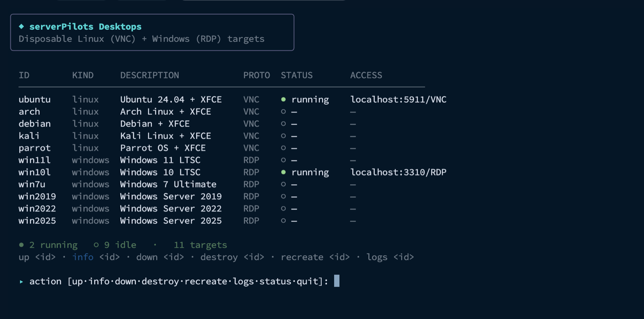Click the 'serverPilots Desktops' title

pos(85,27)
